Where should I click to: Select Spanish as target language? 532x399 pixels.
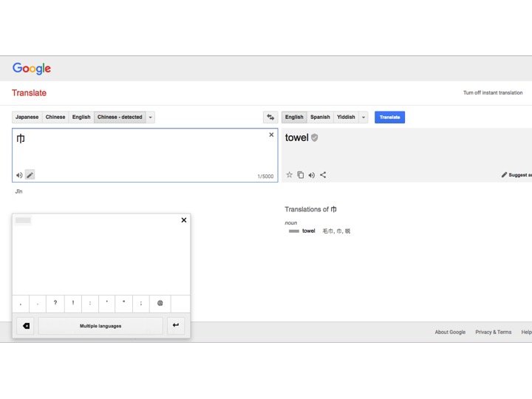pos(320,117)
